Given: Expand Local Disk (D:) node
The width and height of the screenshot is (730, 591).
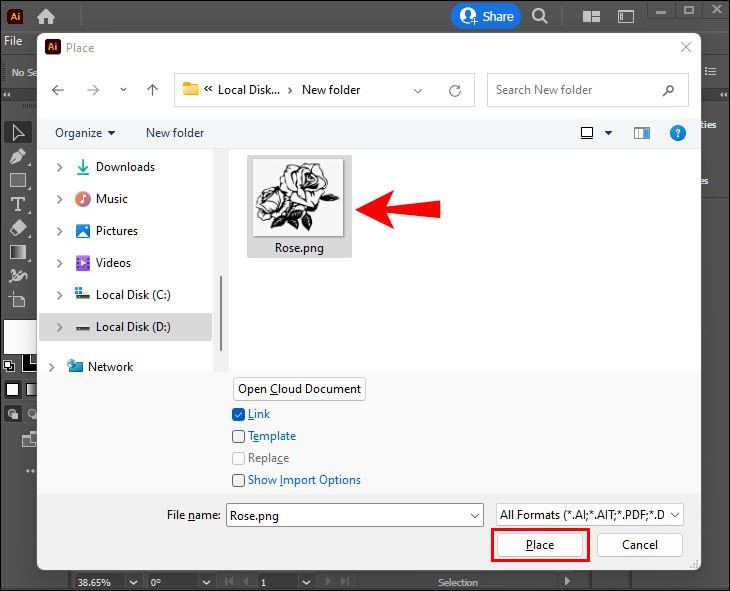Looking at the screenshot, I should click(x=59, y=327).
